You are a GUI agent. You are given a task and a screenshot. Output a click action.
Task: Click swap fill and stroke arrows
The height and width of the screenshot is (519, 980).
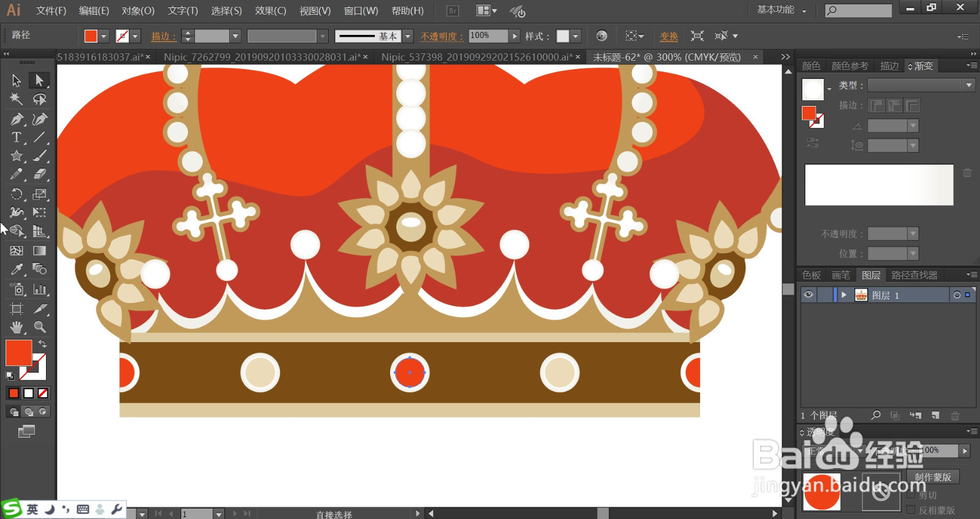(42, 344)
